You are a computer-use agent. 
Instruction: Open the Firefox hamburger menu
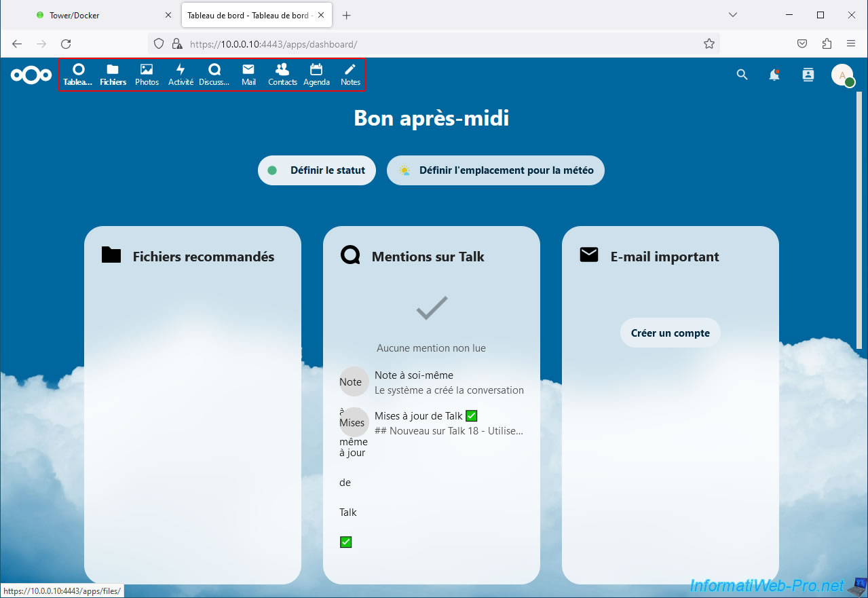851,43
